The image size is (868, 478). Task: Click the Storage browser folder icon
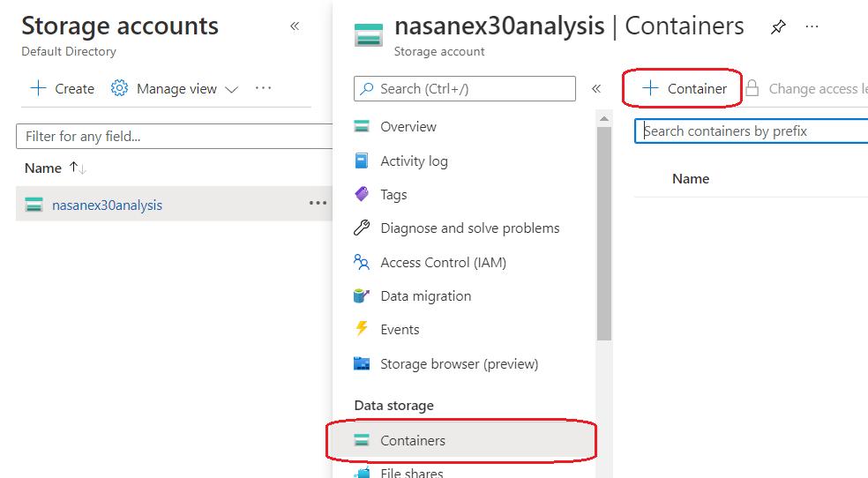[x=362, y=363]
